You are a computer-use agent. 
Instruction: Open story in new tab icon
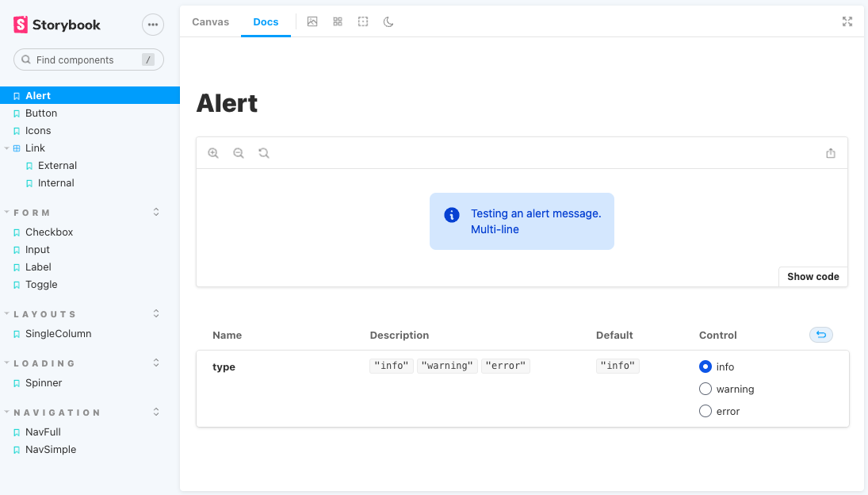pyautogui.click(x=831, y=153)
